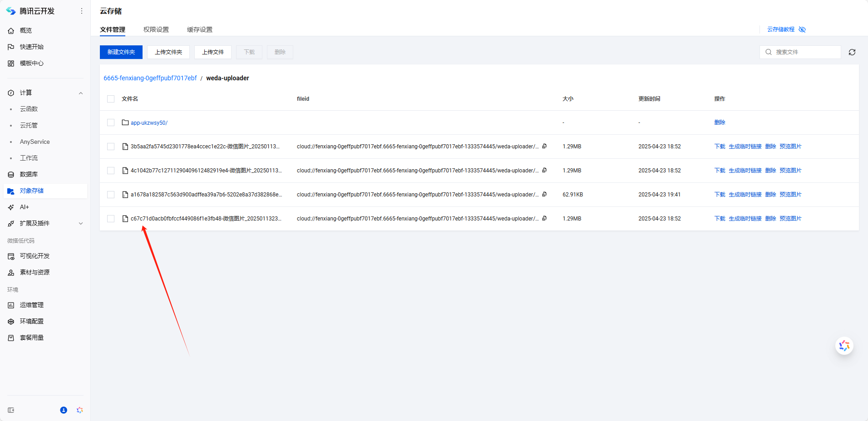Open the app-ukzwsy50/ folder

click(149, 122)
